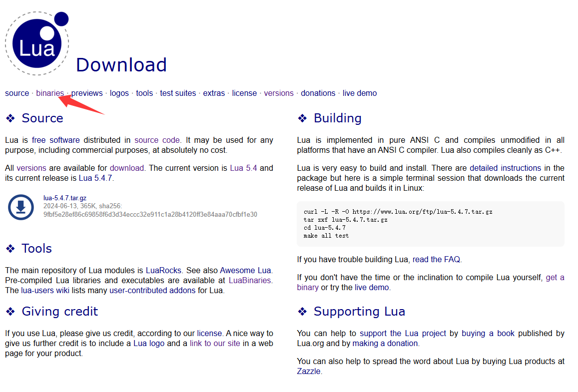Click the circular download arrow icon
This screenshot has height=392, width=578.
click(x=21, y=207)
